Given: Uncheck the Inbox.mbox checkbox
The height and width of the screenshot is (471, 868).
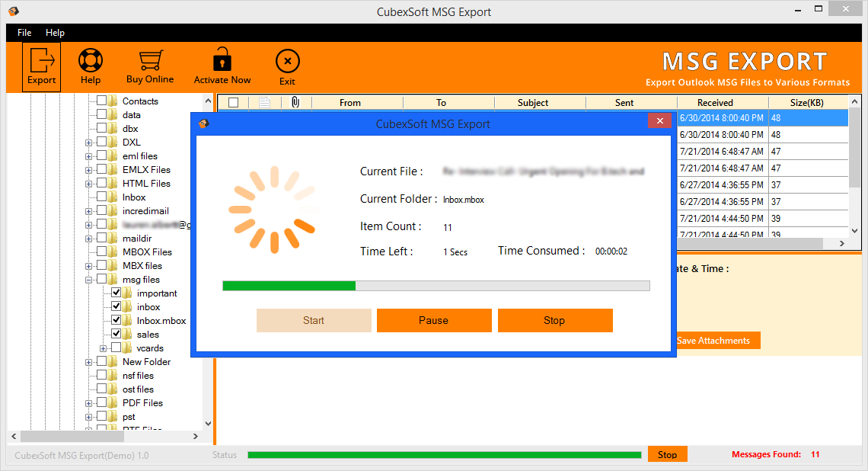Looking at the screenshot, I should click(116, 320).
